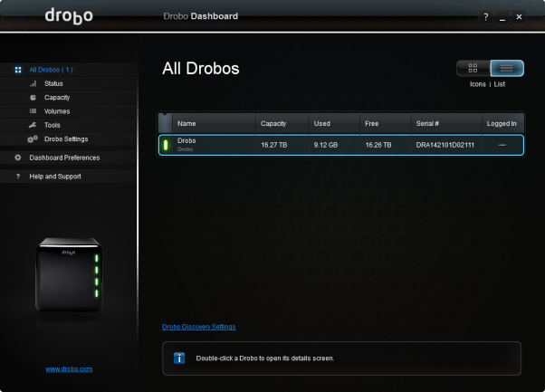
Task: Click the Icons label under view switch
Action: (478, 84)
